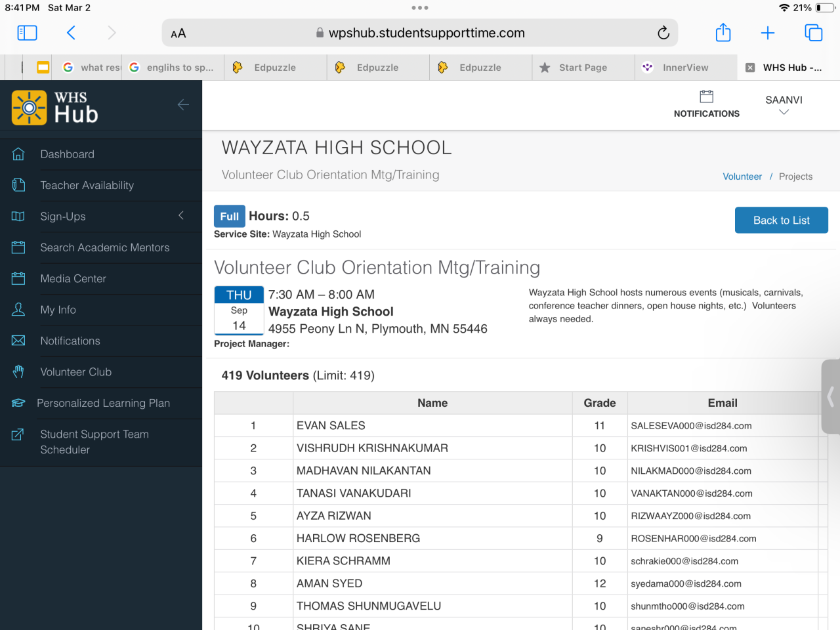Click the new tab plus icon
The width and height of the screenshot is (840, 630).
pos(767,33)
